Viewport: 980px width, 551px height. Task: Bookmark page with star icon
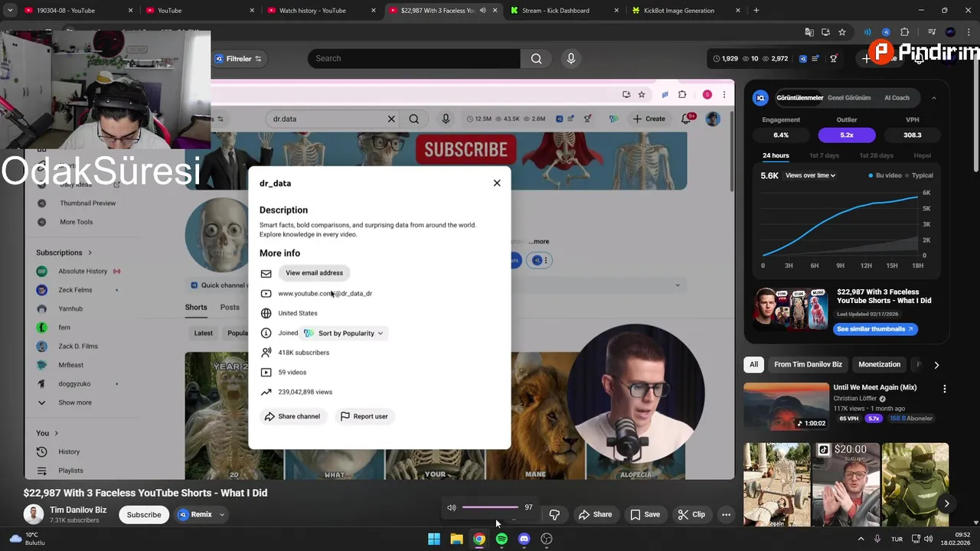click(x=842, y=32)
